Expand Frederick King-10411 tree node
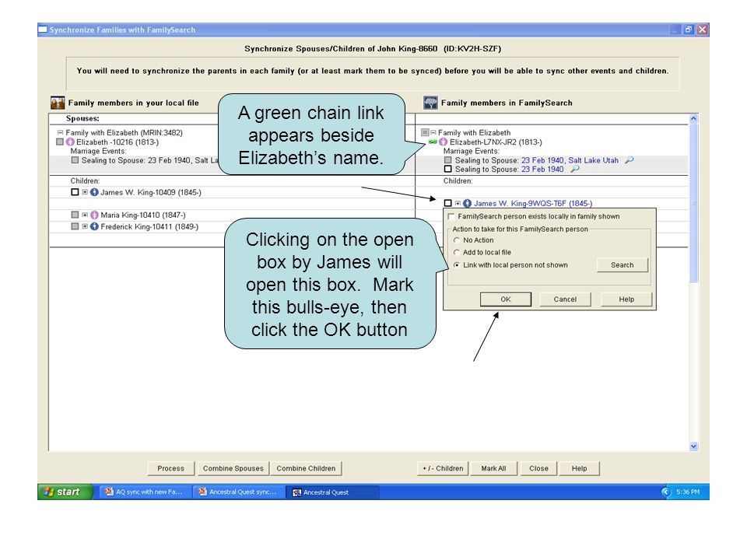This screenshot has height=560, width=747. click(85, 226)
